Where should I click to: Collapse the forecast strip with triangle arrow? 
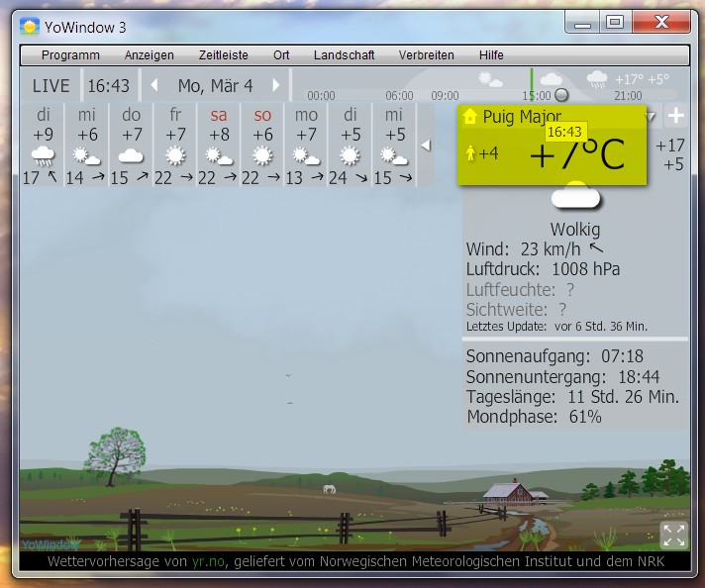[426, 146]
